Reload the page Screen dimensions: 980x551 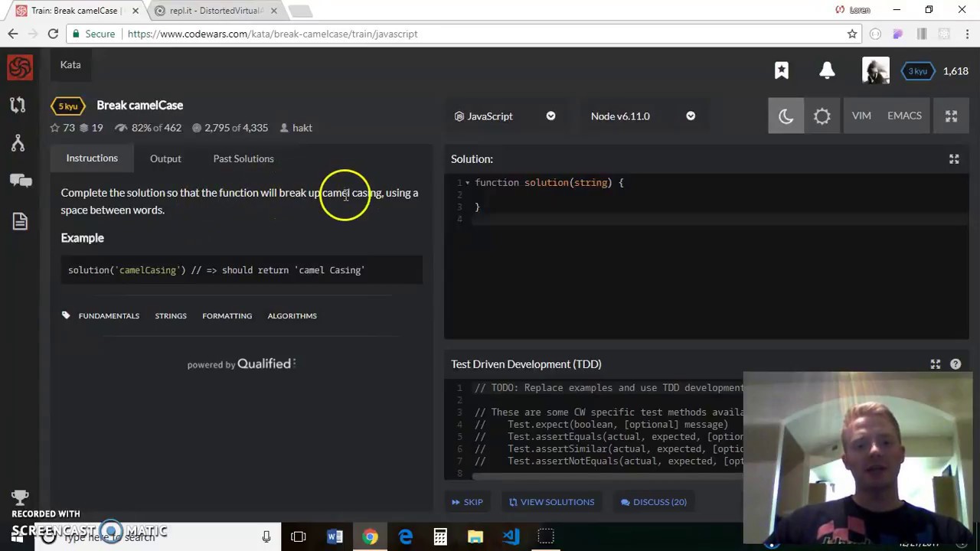[53, 34]
